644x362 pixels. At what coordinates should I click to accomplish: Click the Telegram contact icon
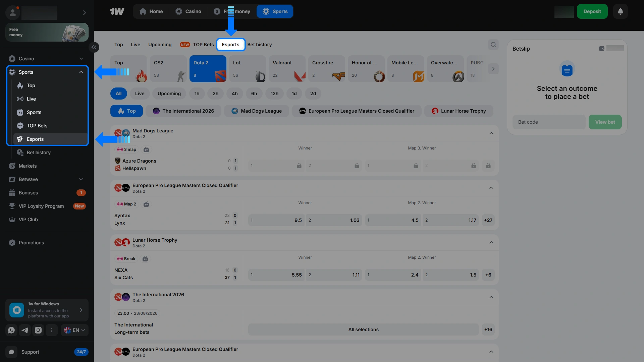point(25,330)
